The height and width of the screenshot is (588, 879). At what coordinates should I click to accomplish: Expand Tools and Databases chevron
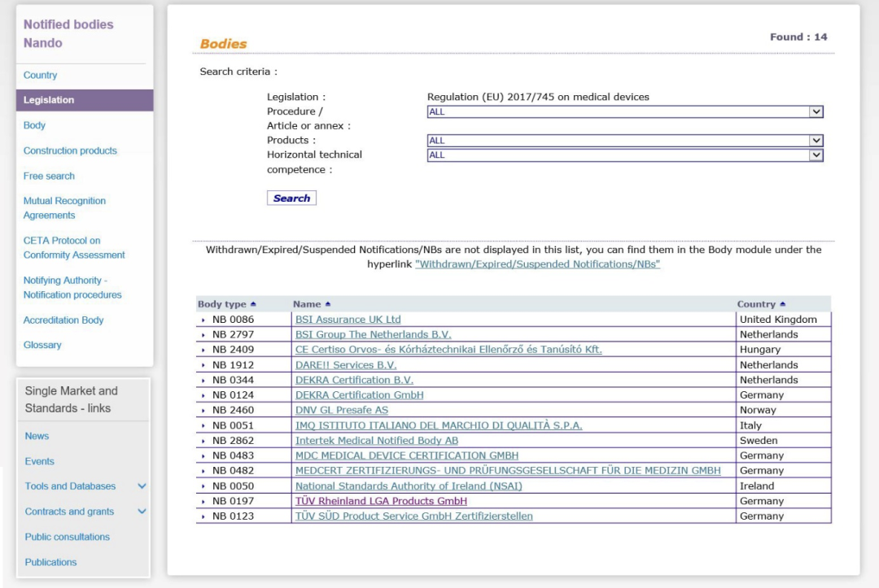142,486
